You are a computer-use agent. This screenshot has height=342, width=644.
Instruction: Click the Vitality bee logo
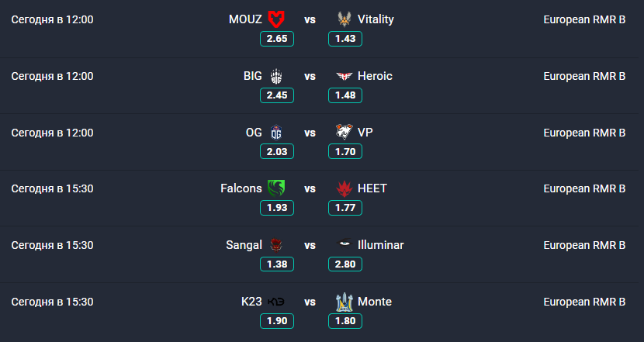[x=345, y=19]
